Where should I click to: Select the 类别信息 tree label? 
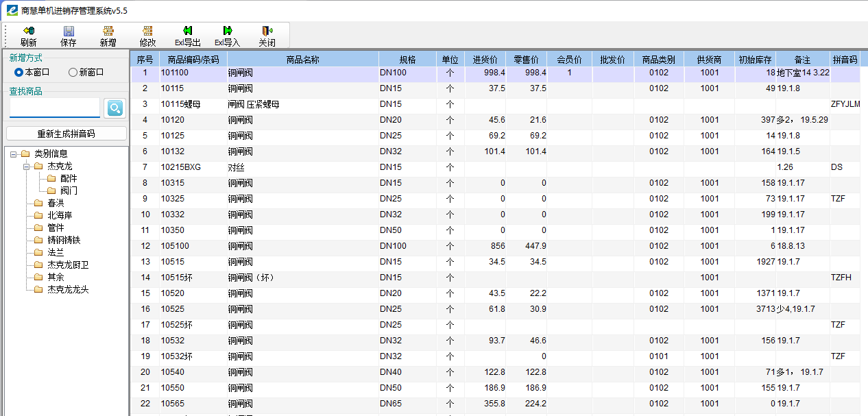(x=51, y=154)
